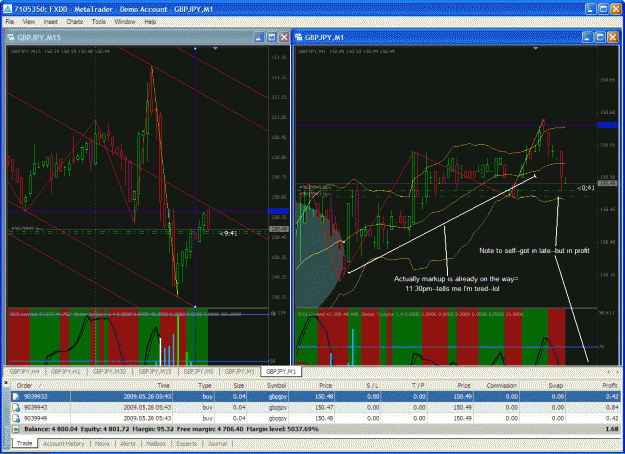Select order number 9039943
The height and width of the screenshot is (454, 625).
pyautogui.click(x=35, y=407)
